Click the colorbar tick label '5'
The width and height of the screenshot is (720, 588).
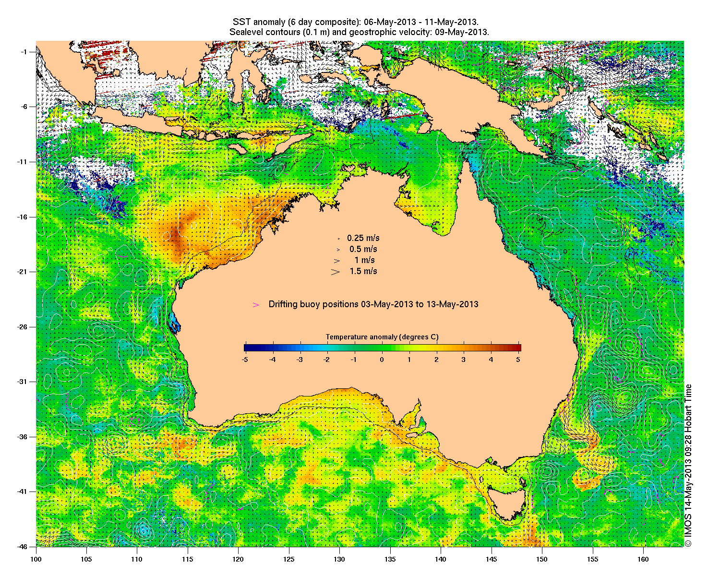pos(518,359)
